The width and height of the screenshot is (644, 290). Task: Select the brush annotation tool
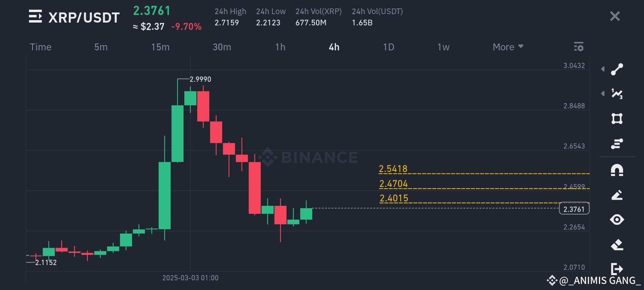pos(618,196)
